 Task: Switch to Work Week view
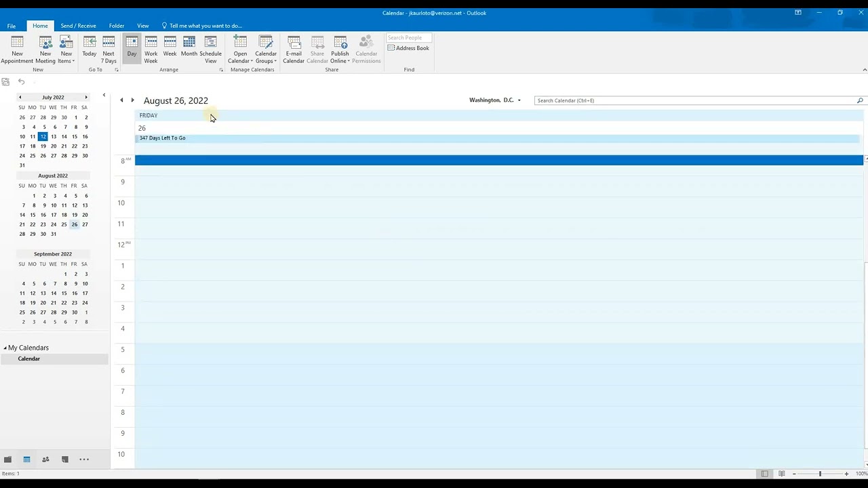tap(151, 49)
